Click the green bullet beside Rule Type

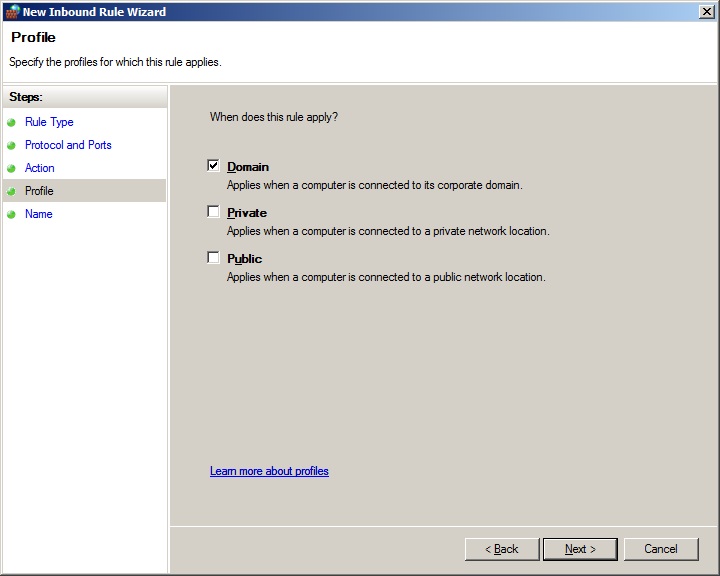(x=12, y=123)
